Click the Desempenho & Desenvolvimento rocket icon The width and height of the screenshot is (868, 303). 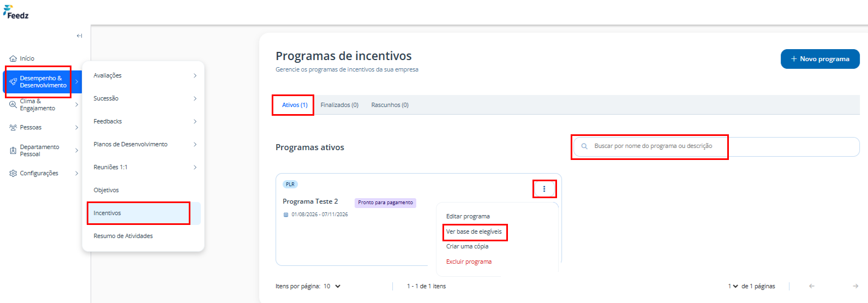[x=13, y=82]
